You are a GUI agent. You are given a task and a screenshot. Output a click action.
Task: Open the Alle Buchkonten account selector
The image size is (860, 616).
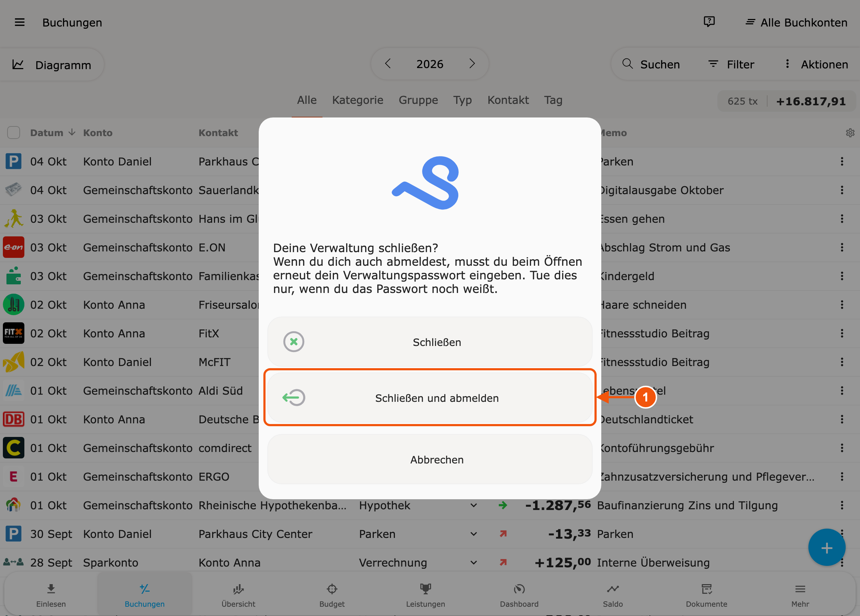pos(796,22)
